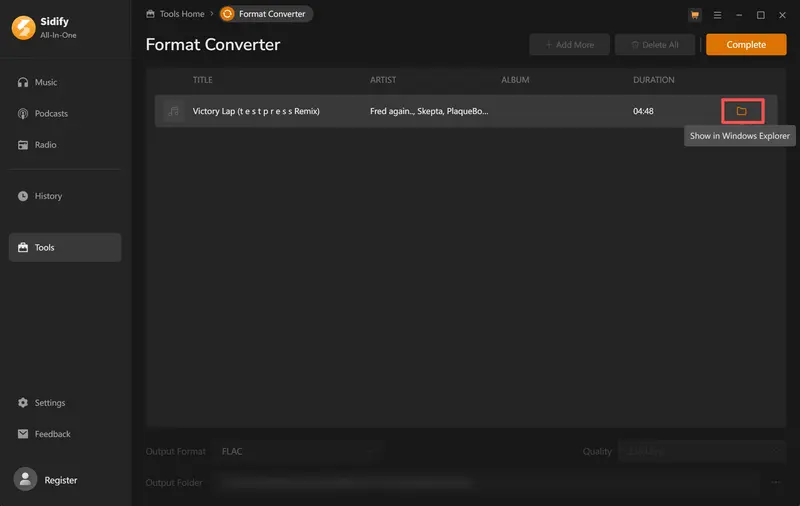Screen dimensions: 800x506
Task: Click the Format Converter breadcrumb chip
Action: pos(266,14)
